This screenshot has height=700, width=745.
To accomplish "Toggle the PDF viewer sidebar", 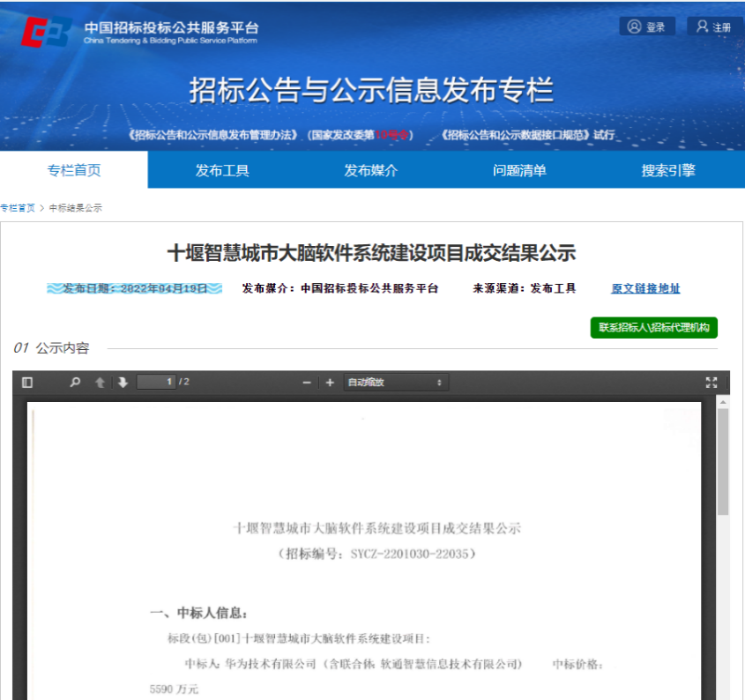I will 27,383.
